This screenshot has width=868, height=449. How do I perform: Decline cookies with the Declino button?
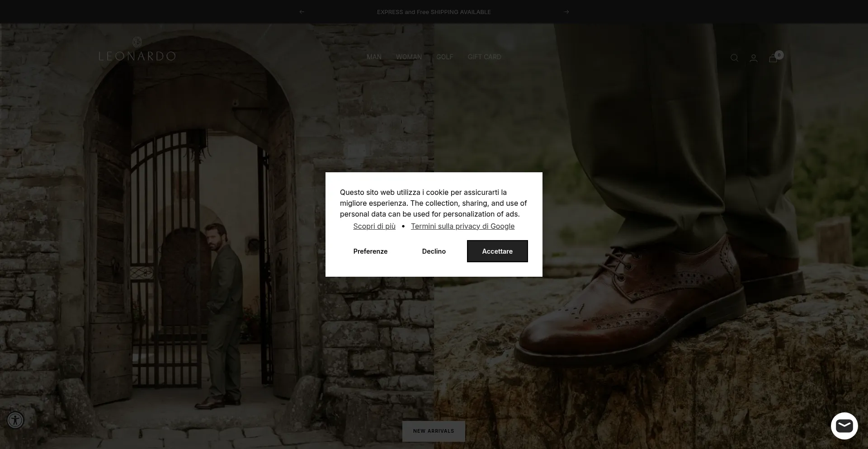click(434, 251)
